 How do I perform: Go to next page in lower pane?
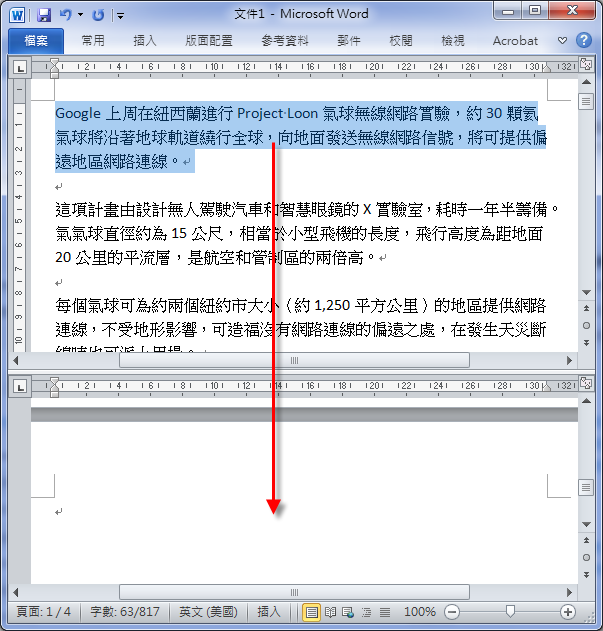click(x=586, y=575)
